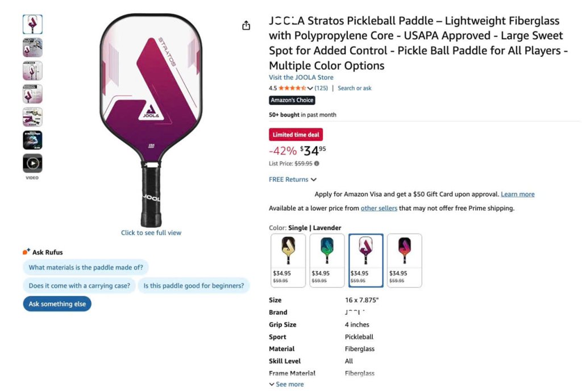Click the Ask something else button
This screenshot has height=392, width=582.
point(57,304)
